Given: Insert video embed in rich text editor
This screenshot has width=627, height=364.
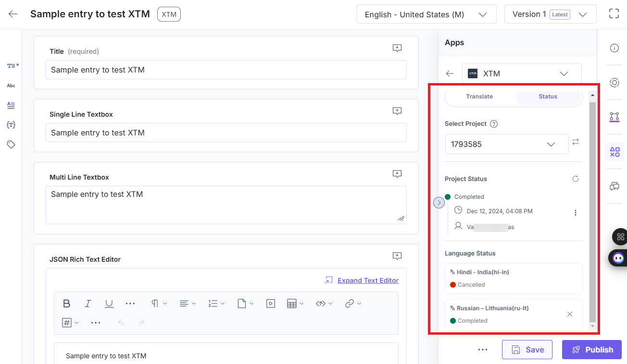Looking at the screenshot, I should click(271, 303).
